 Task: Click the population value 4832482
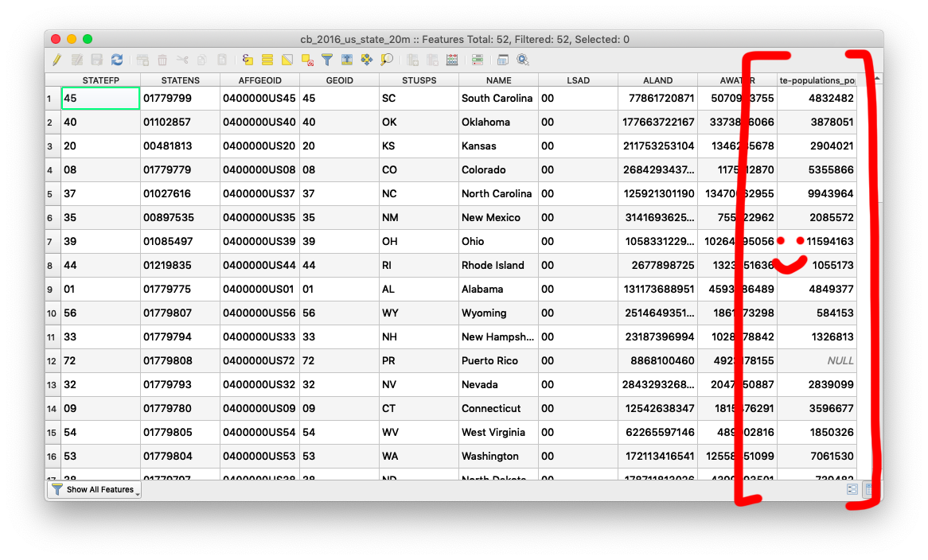pyautogui.click(x=817, y=98)
